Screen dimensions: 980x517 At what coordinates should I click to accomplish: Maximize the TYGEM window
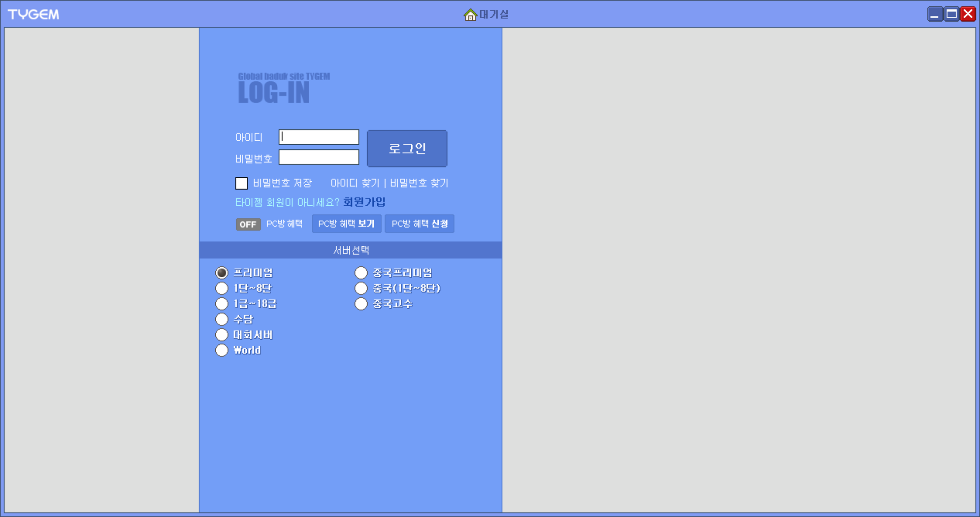pyautogui.click(x=951, y=14)
